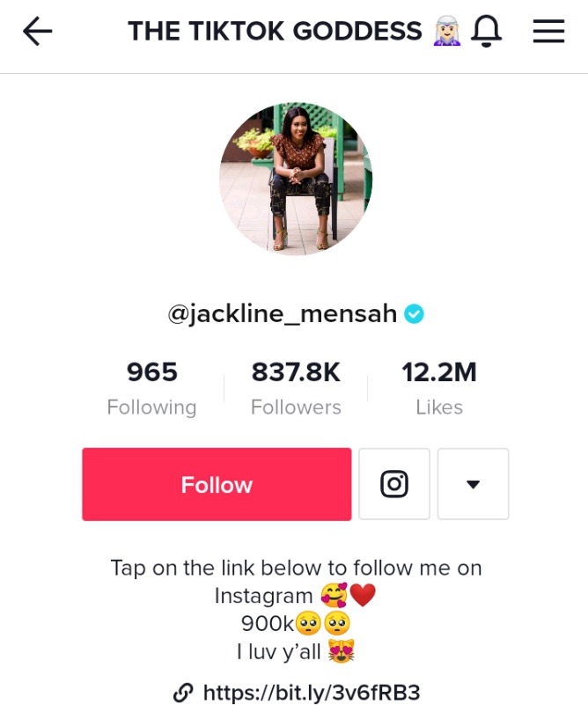This screenshot has height=705, width=588.
Task: Tap the blue verified badge
Action: click(x=414, y=314)
